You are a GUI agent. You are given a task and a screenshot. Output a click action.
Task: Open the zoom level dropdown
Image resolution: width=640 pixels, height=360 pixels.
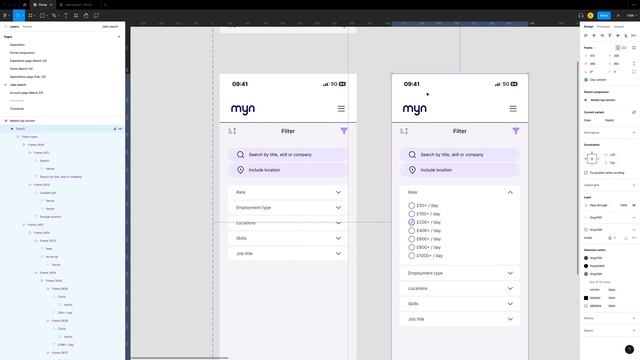631,16
